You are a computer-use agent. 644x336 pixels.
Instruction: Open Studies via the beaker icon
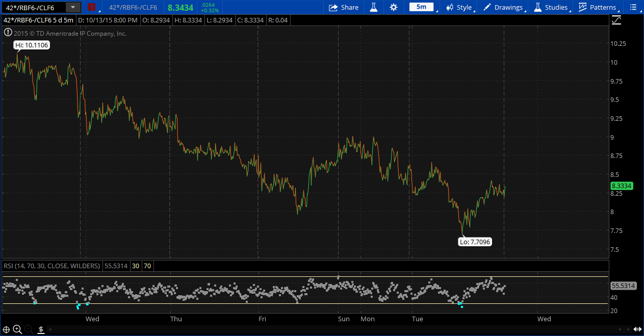click(x=374, y=7)
